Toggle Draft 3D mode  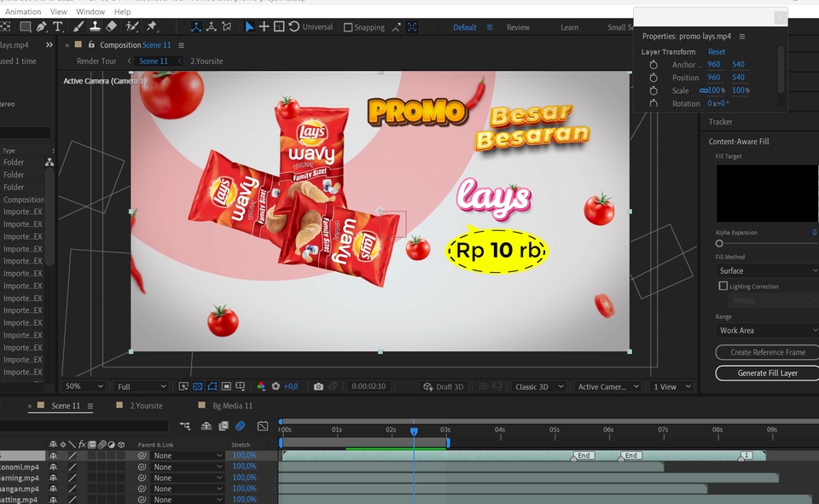[444, 386]
